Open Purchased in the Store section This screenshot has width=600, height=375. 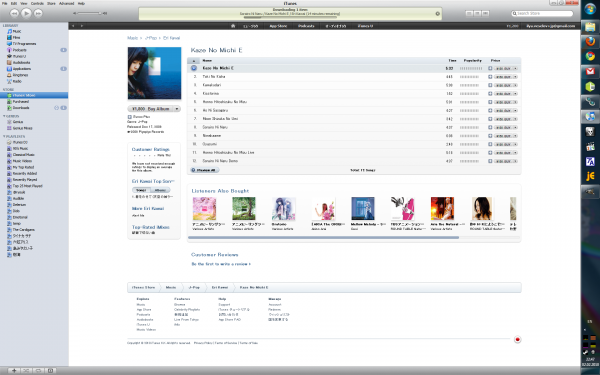point(18,102)
